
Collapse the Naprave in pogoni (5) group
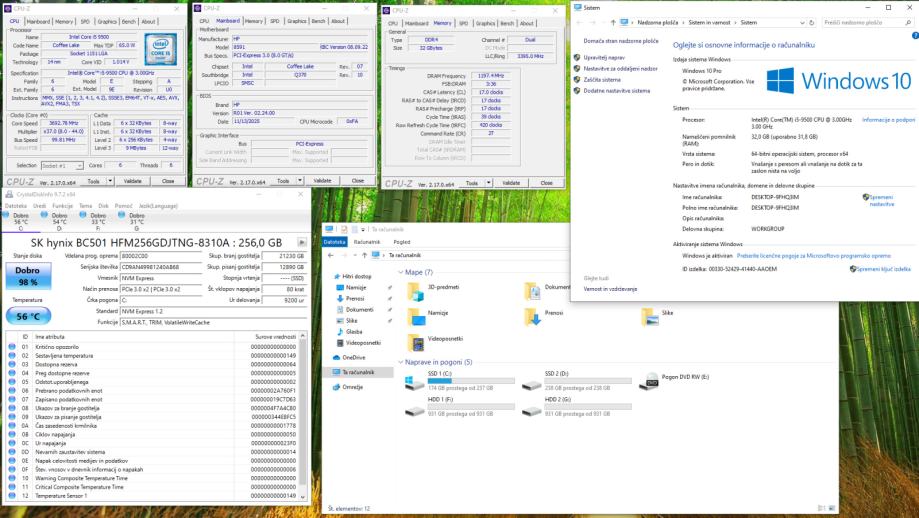click(x=401, y=362)
